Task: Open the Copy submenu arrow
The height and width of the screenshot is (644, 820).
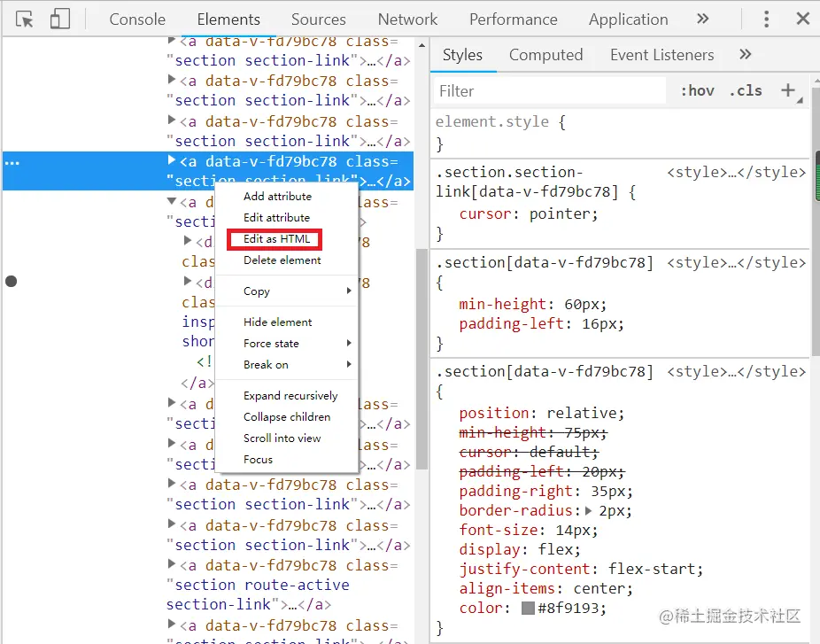Action: pos(349,291)
